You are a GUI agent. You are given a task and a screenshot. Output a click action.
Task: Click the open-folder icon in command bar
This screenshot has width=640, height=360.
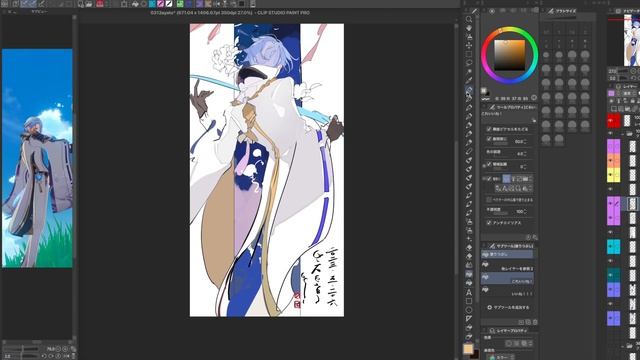tap(89, 4)
